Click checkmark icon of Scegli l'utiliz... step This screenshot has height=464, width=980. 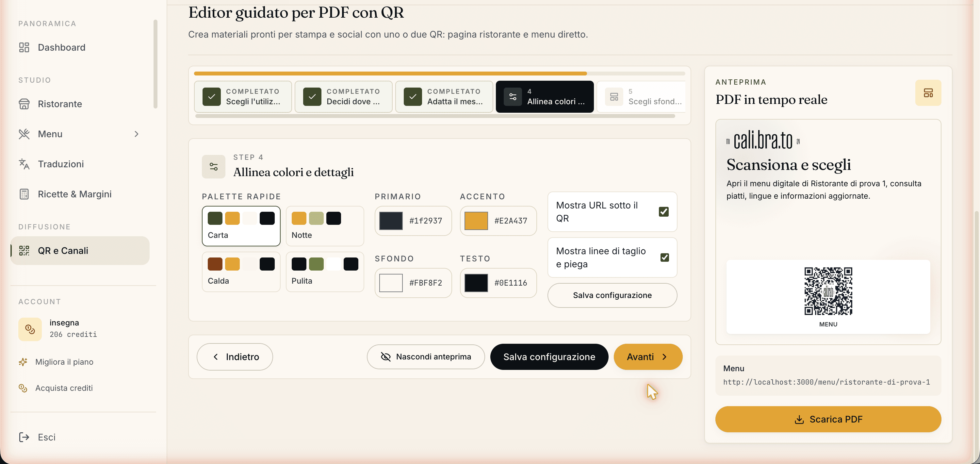click(212, 97)
